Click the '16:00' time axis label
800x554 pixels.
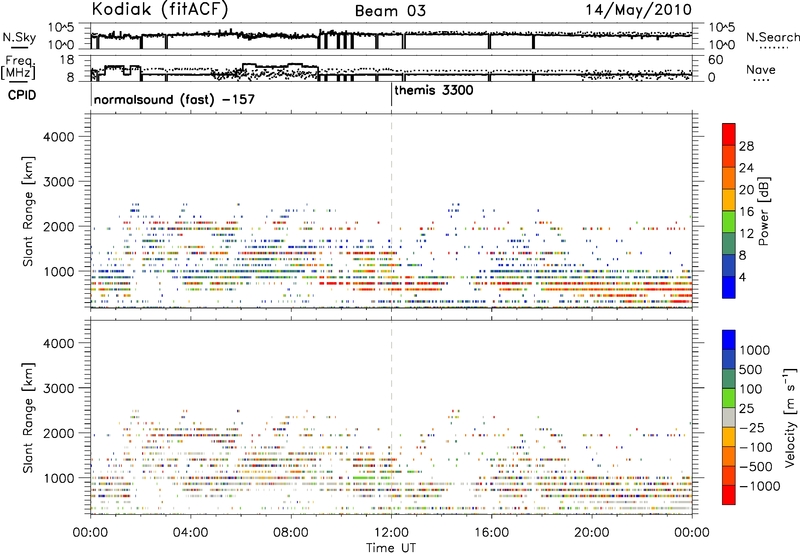[491, 532]
